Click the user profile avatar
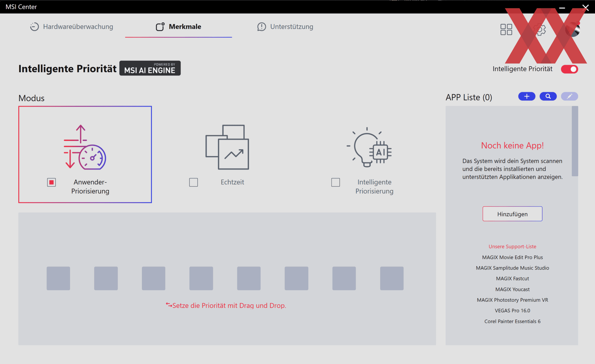 572,30
